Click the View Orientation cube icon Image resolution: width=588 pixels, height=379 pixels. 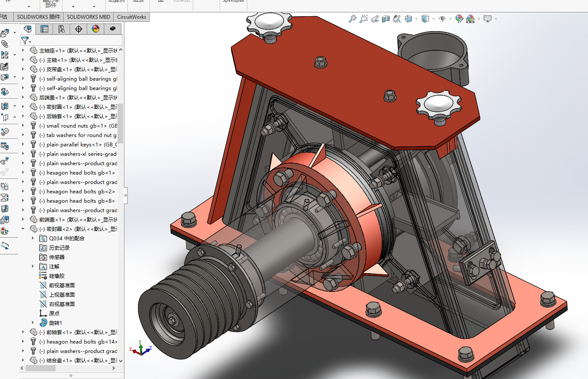click(408, 19)
